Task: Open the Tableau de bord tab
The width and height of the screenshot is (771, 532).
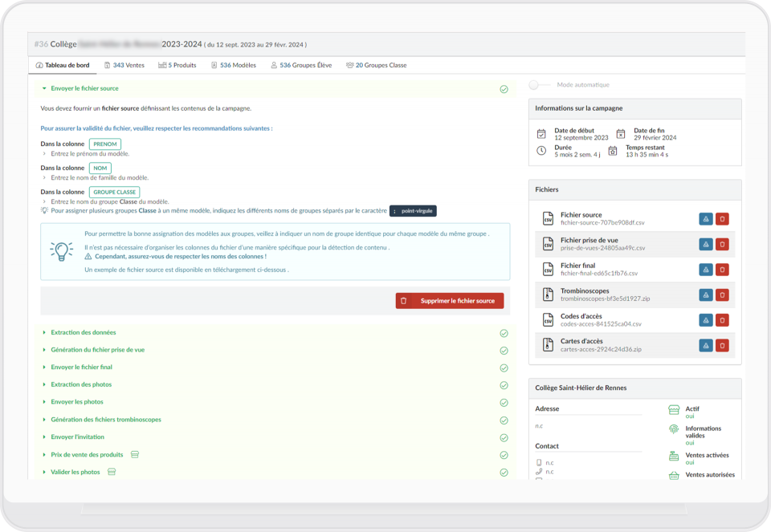Action: coord(63,65)
